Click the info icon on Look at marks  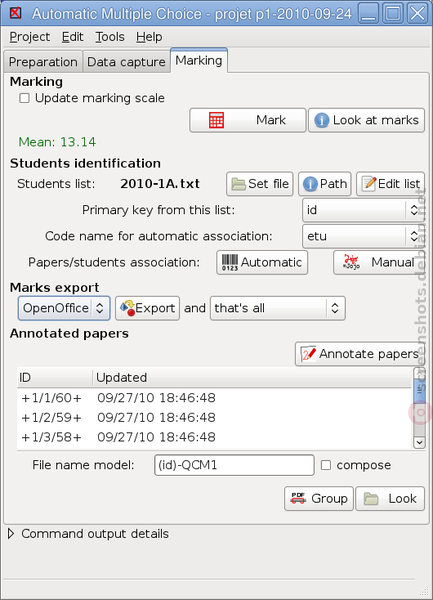point(321,121)
